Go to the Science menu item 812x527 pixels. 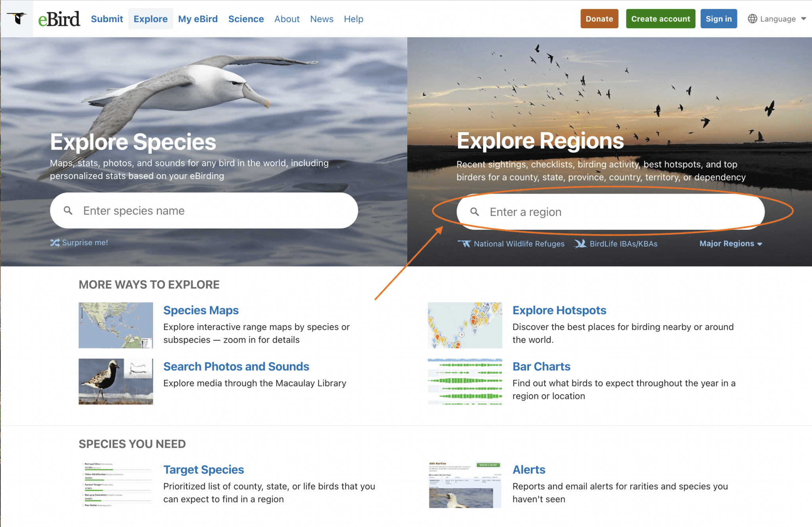[x=246, y=19]
